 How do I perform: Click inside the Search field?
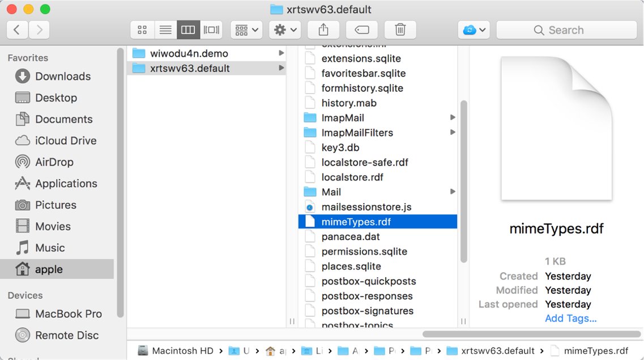[x=566, y=29]
